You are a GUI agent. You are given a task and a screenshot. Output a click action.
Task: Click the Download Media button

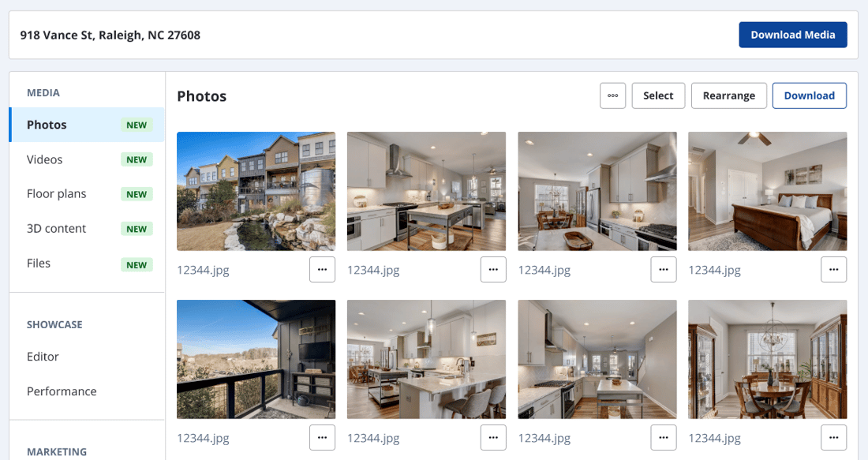pyautogui.click(x=793, y=35)
